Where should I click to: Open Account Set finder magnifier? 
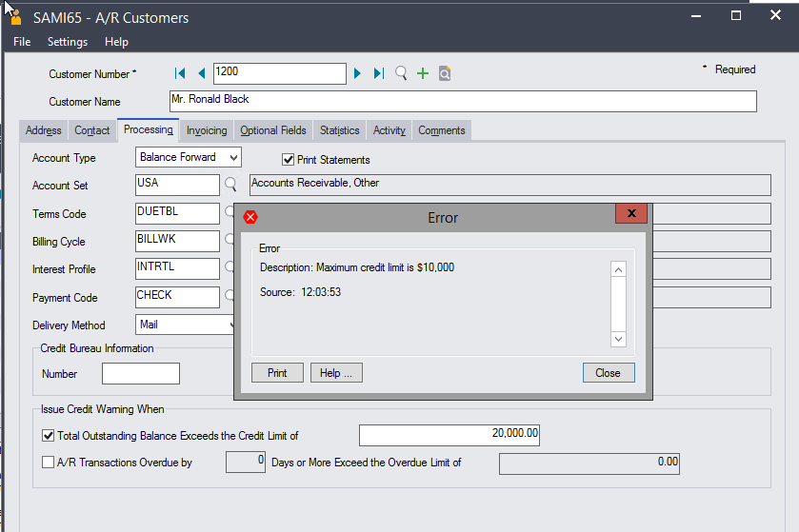click(230, 185)
